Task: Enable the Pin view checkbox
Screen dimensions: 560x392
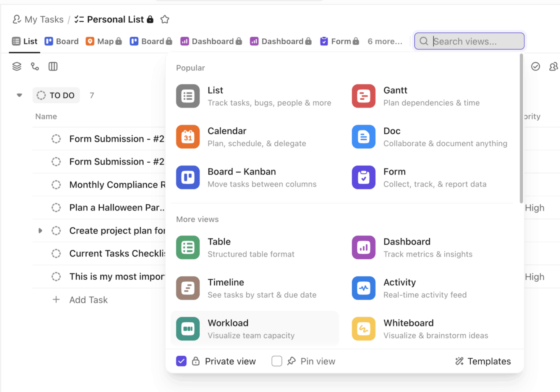Action: click(x=276, y=361)
